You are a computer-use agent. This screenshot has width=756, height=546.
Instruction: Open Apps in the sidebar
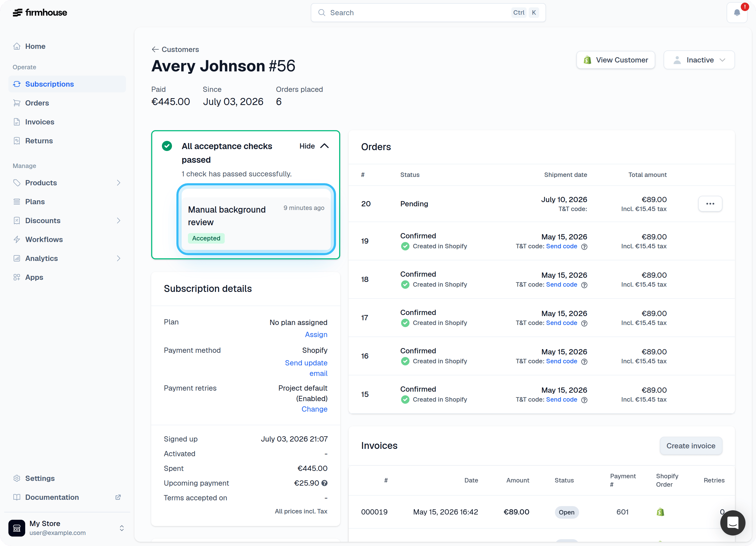(67, 277)
